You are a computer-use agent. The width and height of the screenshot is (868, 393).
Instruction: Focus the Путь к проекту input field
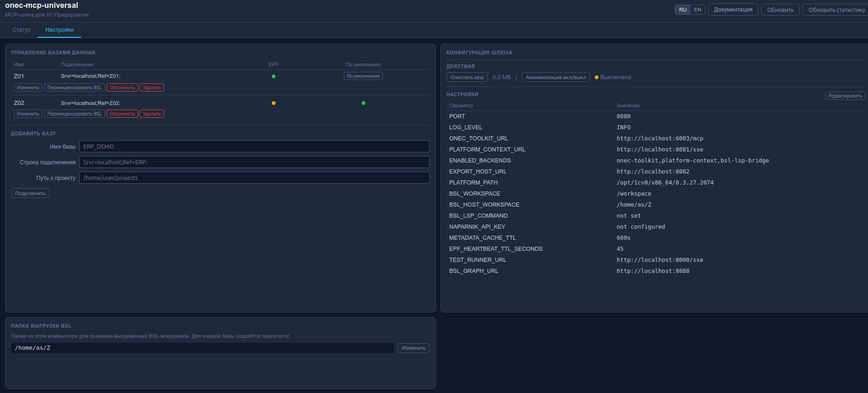(254, 178)
